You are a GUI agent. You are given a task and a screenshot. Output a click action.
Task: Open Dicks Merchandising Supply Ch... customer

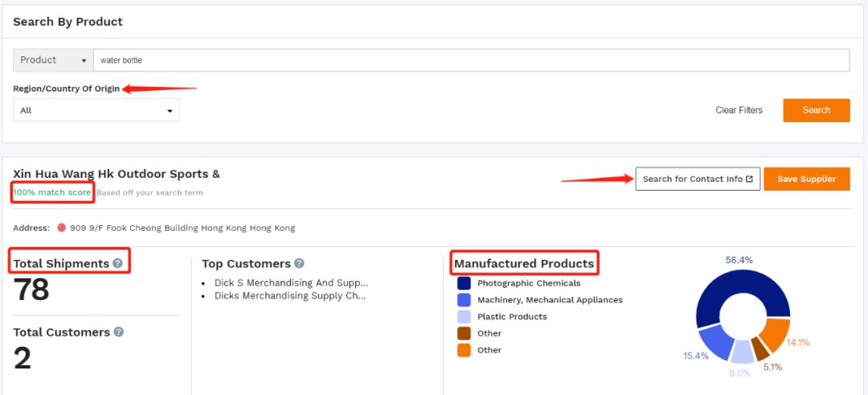click(289, 296)
